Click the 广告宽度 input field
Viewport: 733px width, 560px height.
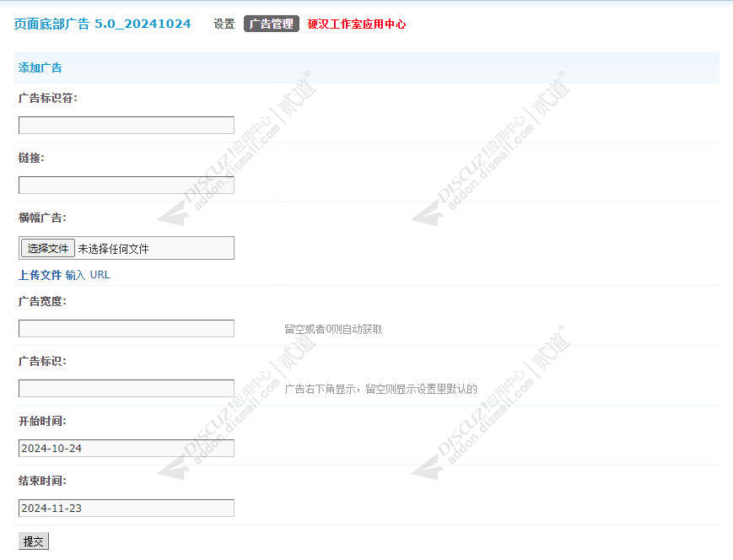tap(127, 329)
